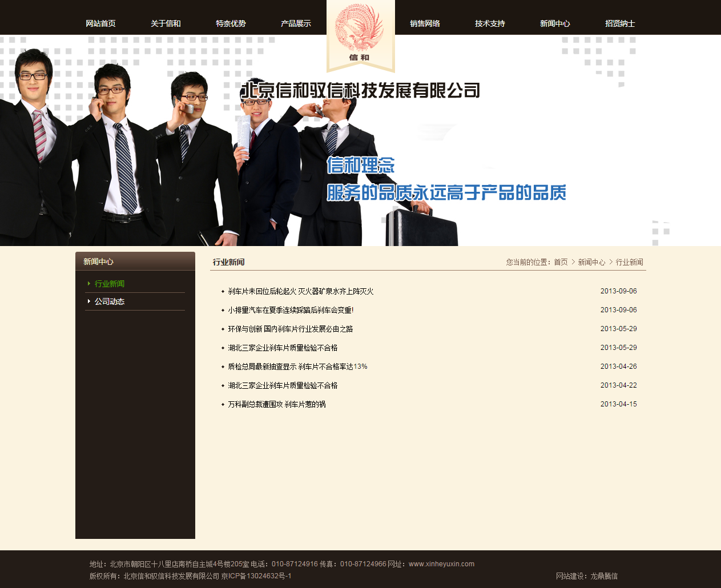Image resolution: width=721 pixels, height=588 pixels.
Task: Read article 小排量汽车在夏季连续踩踏后刹车会变重
Action: pyautogui.click(x=291, y=310)
